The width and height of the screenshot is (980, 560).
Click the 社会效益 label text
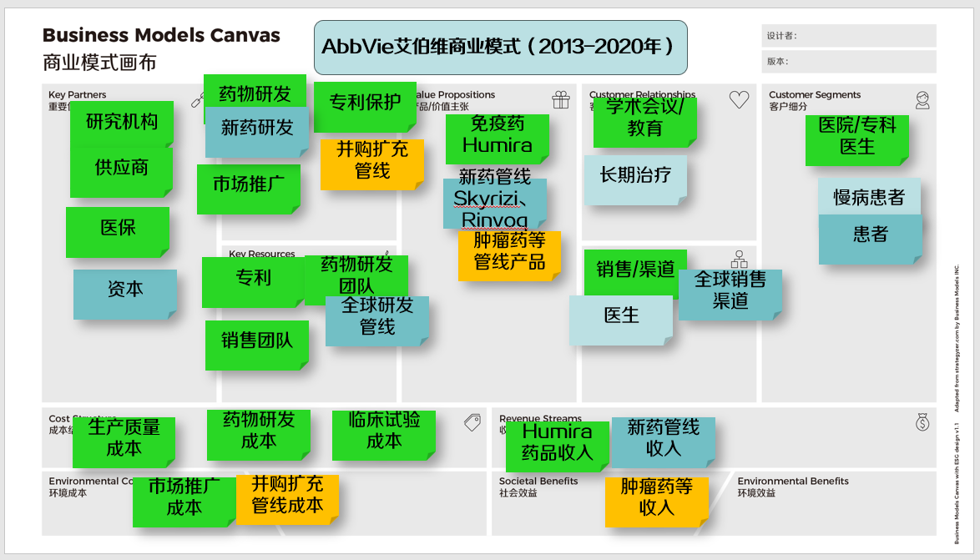click(518, 493)
